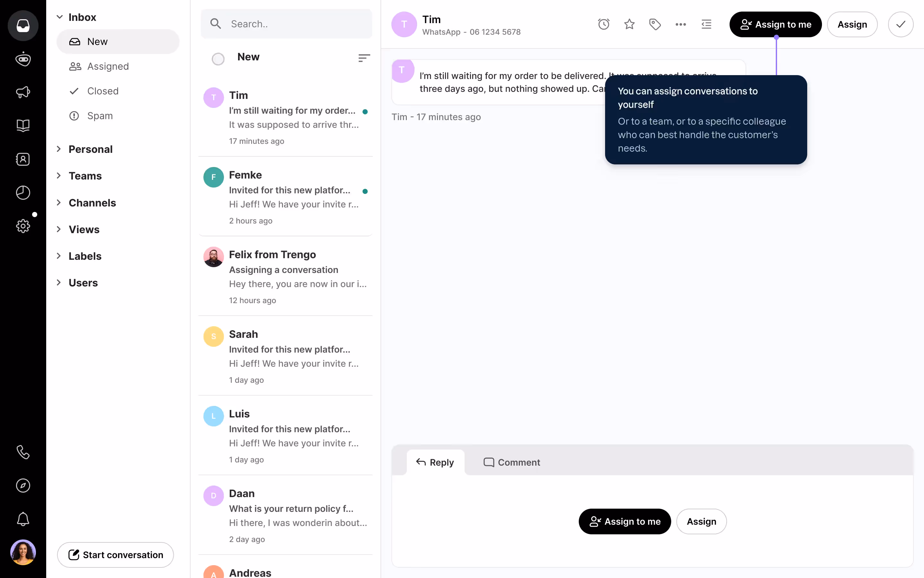Close the conversation with the checkmark button
Image resolution: width=924 pixels, height=578 pixels.
(901, 24)
